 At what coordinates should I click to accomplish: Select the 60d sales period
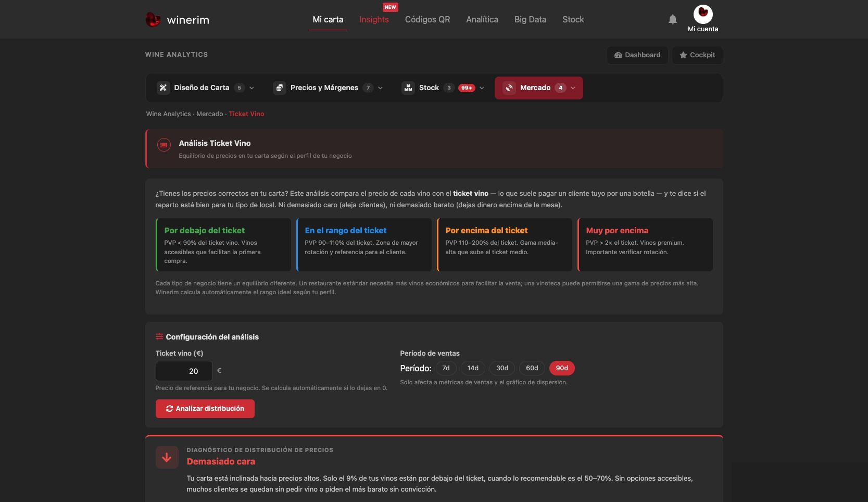pyautogui.click(x=532, y=368)
